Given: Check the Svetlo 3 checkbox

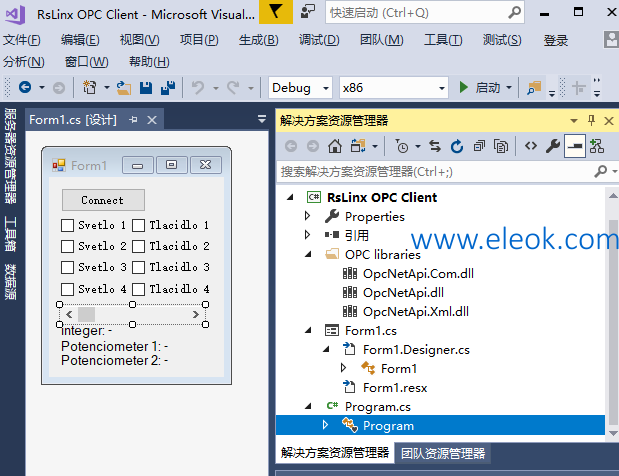Looking at the screenshot, I should coord(68,267).
